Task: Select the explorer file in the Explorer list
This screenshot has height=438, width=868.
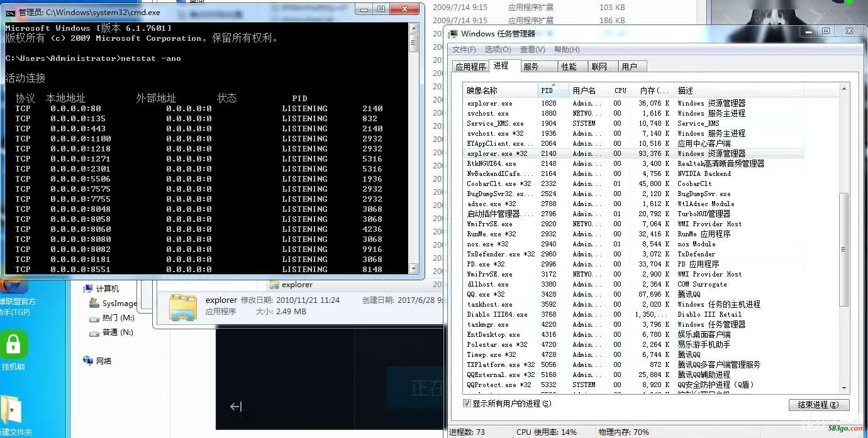Action: tap(291, 285)
